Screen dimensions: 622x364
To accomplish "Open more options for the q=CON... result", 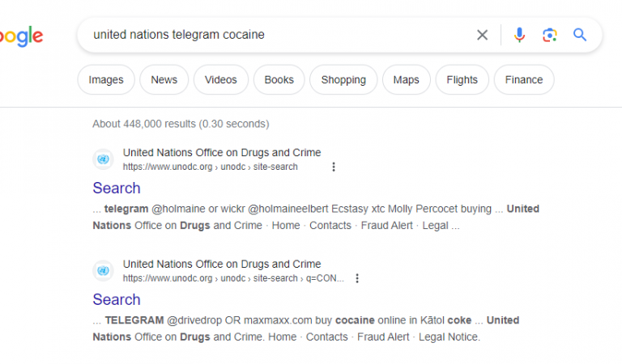I will coord(357,278).
